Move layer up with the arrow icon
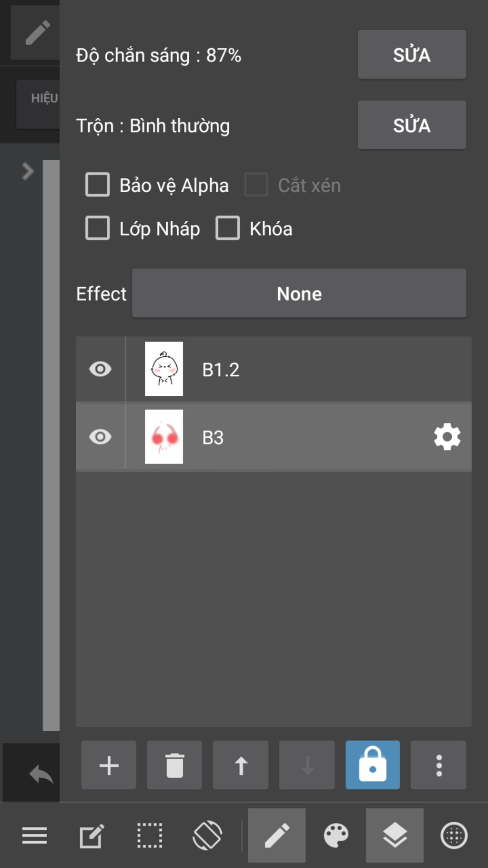The width and height of the screenshot is (488, 868). tap(241, 765)
